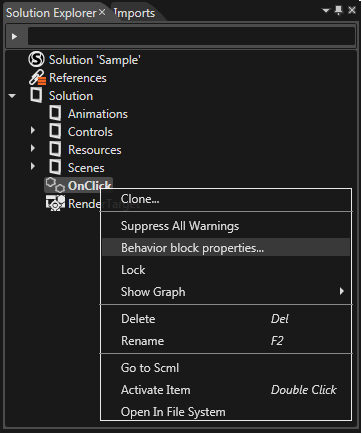The height and width of the screenshot is (434, 362).
Task: Click the Solution 'Sample' S icon
Action: pyautogui.click(x=36, y=60)
